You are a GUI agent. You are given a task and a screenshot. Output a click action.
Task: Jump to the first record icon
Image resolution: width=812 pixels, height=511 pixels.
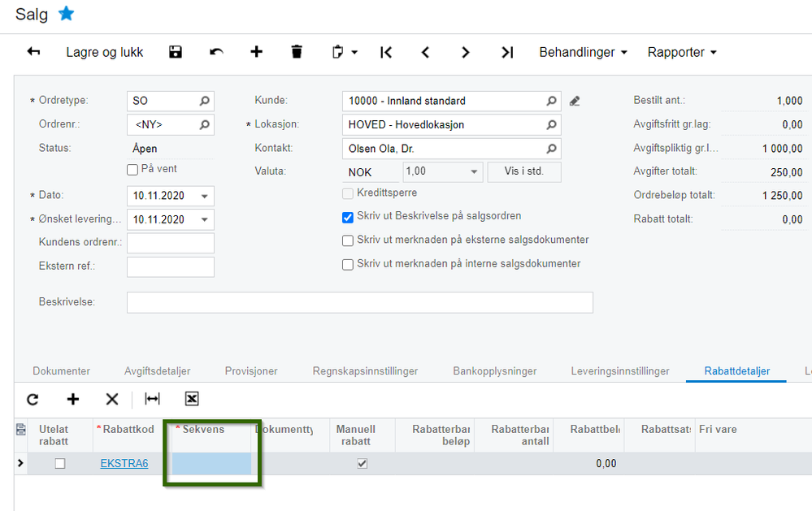tap(386, 52)
